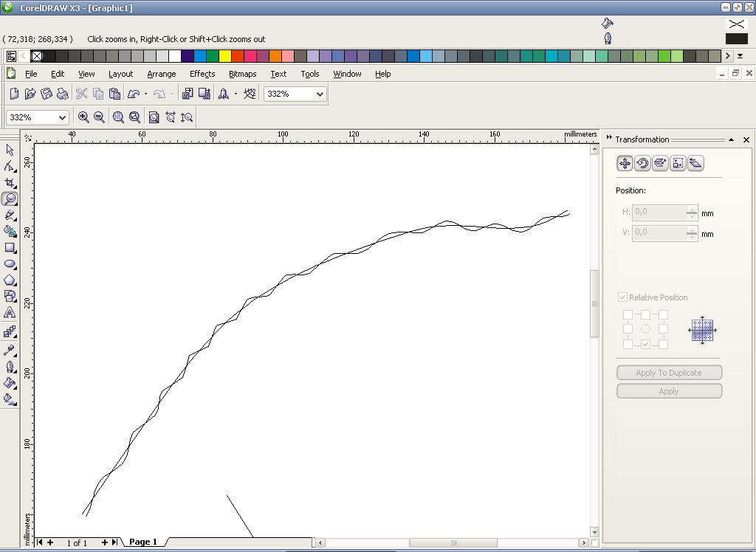Select the Pick tool arrow
The image size is (756, 552).
point(10,150)
